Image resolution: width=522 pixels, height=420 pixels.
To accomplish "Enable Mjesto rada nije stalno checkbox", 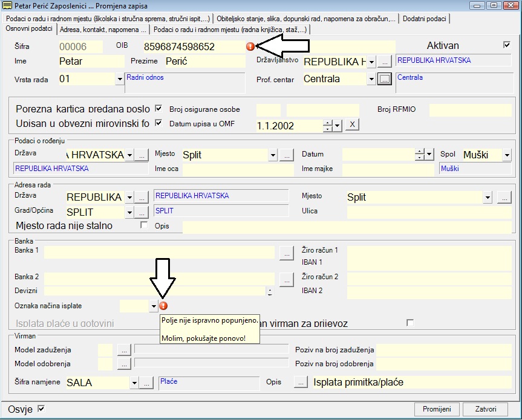I will tap(144, 225).
